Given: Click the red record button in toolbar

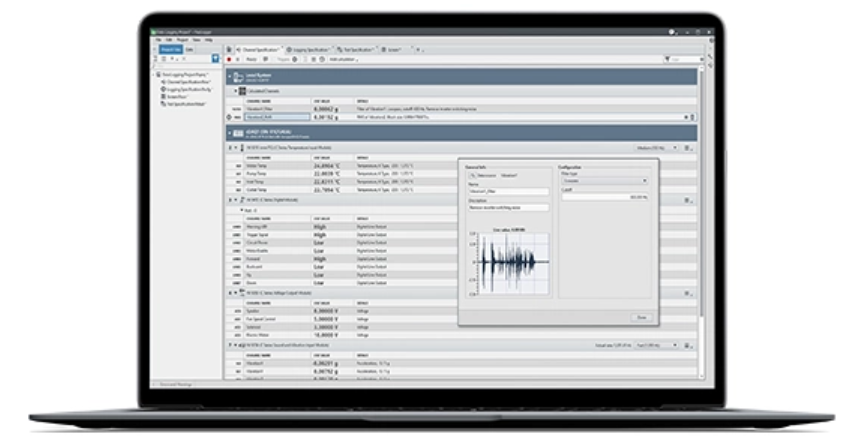Looking at the screenshot, I should tap(229, 59).
